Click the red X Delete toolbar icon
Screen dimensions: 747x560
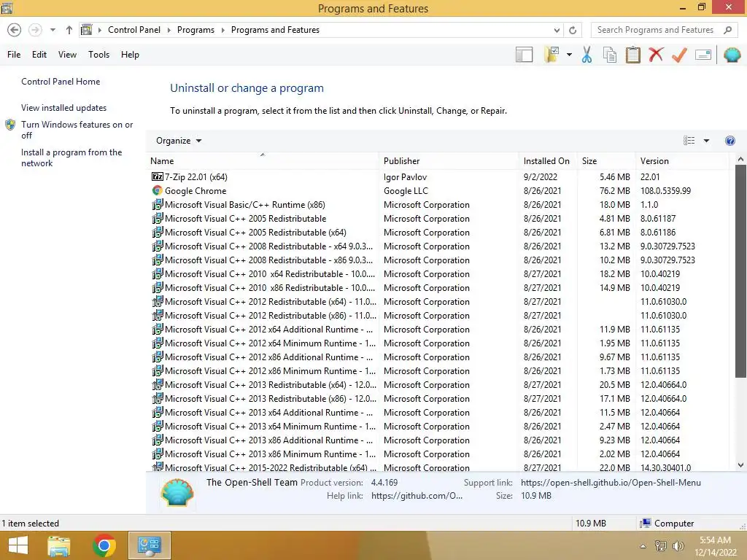click(x=656, y=54)
